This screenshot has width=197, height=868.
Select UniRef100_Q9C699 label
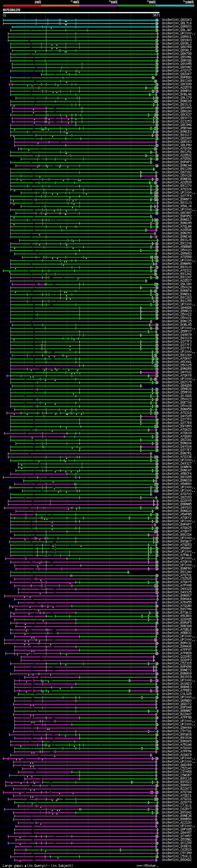click(x=177, y=84)
